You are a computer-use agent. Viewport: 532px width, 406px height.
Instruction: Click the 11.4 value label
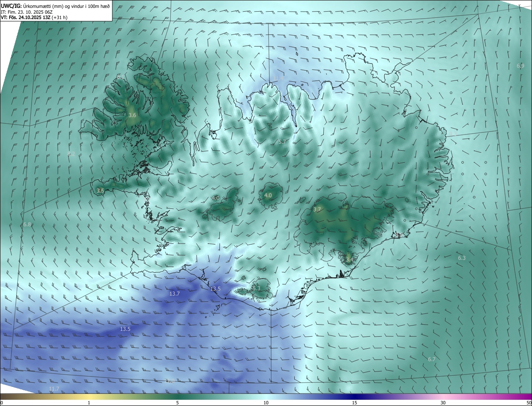point(278,78)
